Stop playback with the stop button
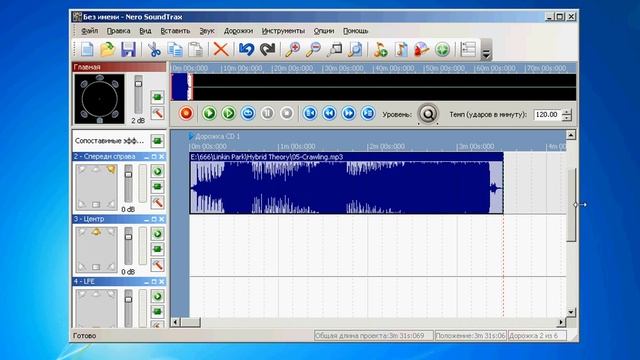 (287, 113)
